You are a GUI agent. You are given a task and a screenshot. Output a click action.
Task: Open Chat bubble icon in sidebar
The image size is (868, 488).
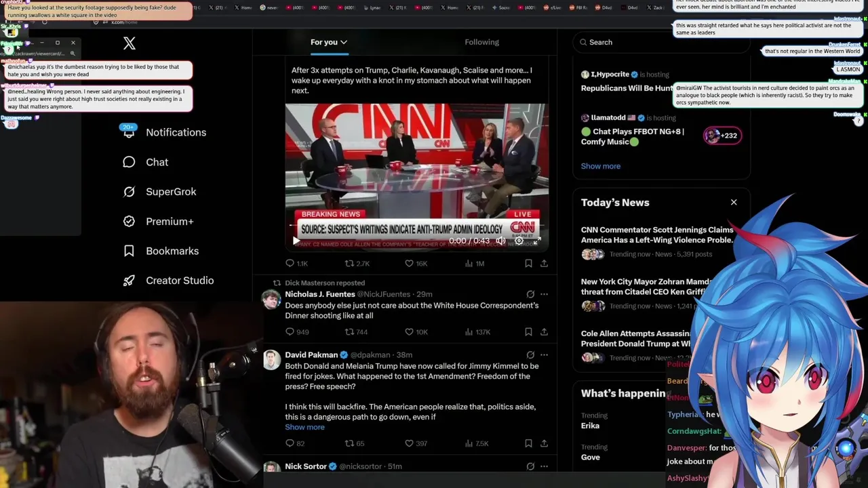(129, 162)
